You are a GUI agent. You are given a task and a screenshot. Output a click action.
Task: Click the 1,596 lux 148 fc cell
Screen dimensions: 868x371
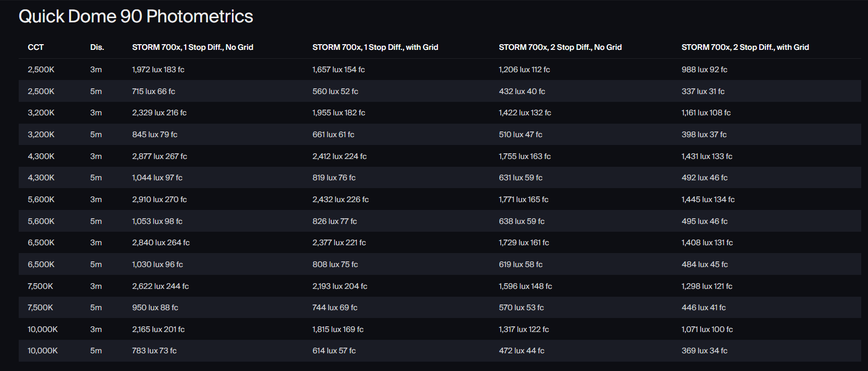[x=525, y=286]
